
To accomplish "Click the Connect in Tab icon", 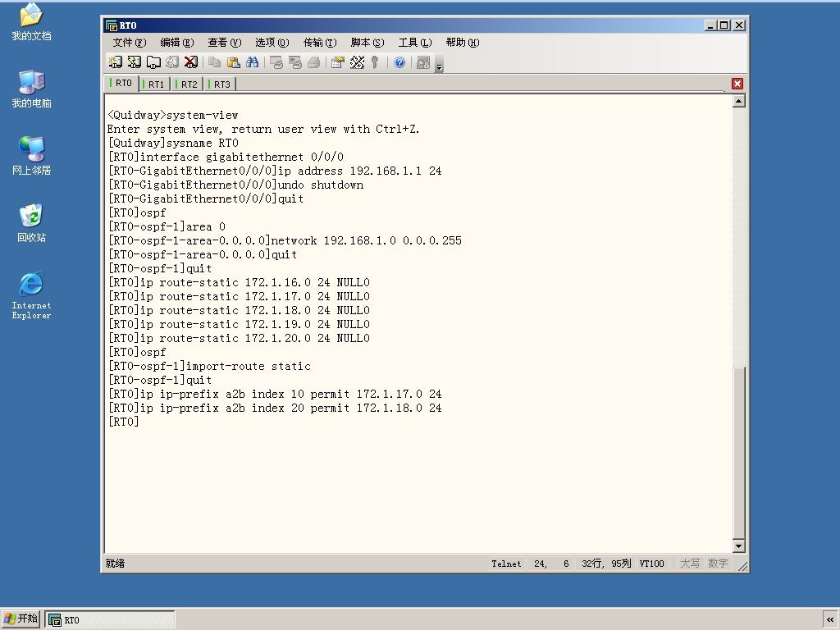I will pyautogui.click(x=153, y=62).
